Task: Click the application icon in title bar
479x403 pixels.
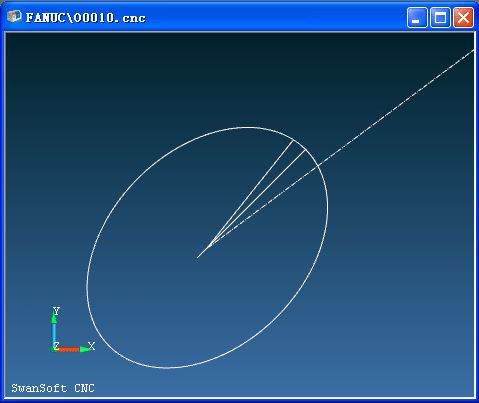Action: pos(14,17)
